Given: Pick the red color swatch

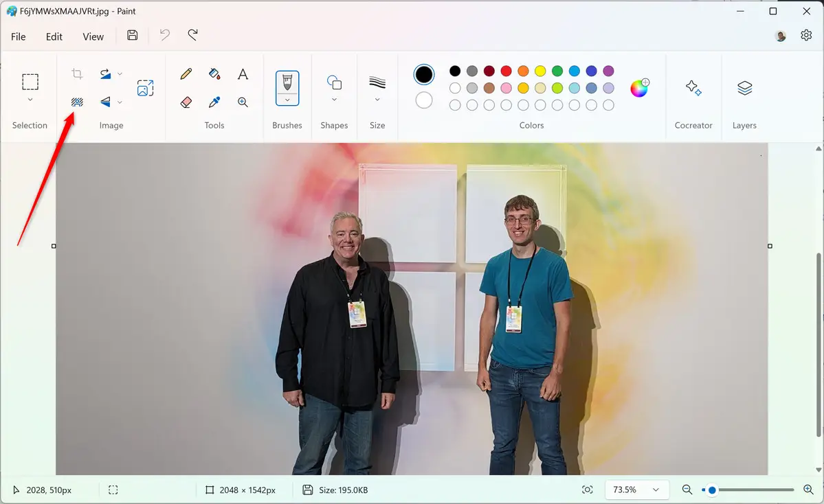Looking at the screenshot, I should [506, 71].
